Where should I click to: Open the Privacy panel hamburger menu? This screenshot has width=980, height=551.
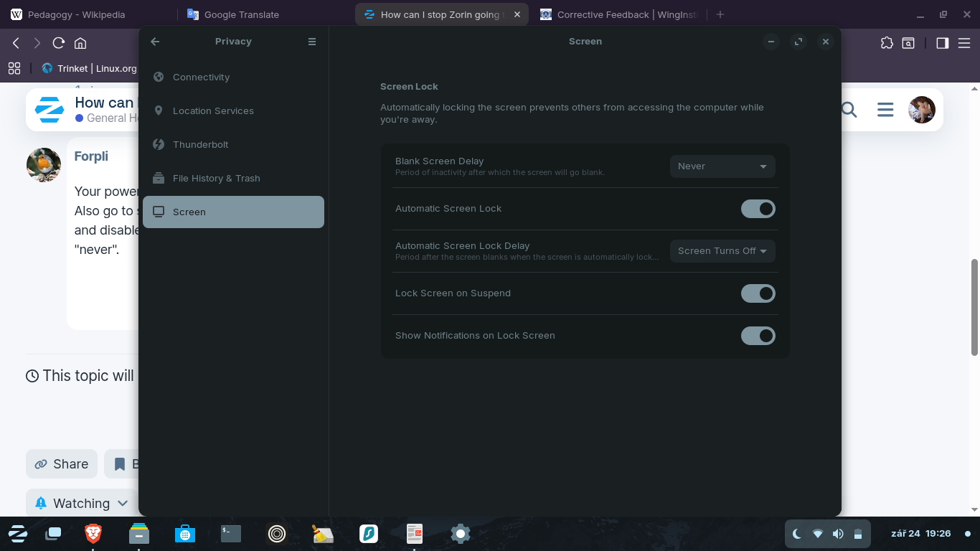(x=312, y=42)
